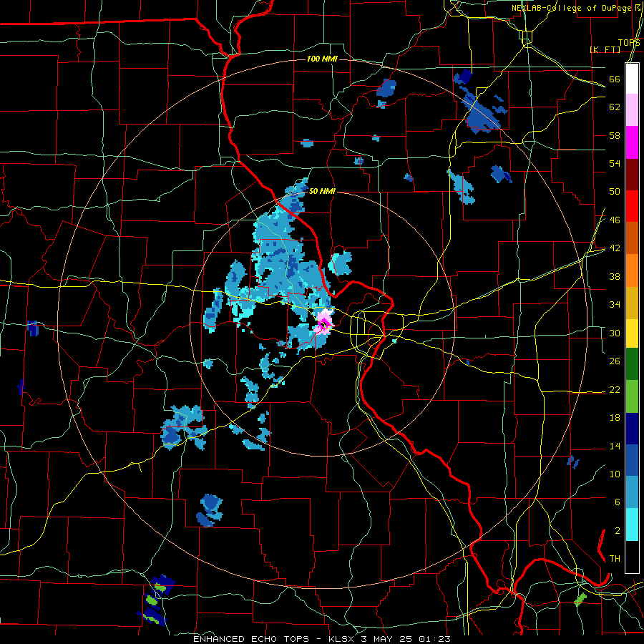Select the magenta swatch in the legend
This screenshot has height=644, width=644.
click(x=632, y=142)
